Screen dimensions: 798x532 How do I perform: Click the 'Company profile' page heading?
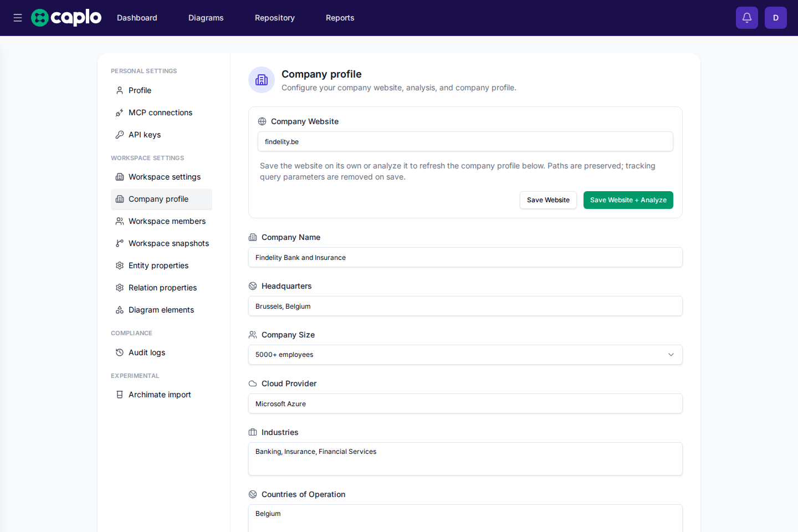pyautogui.click(x=321, y=74)
